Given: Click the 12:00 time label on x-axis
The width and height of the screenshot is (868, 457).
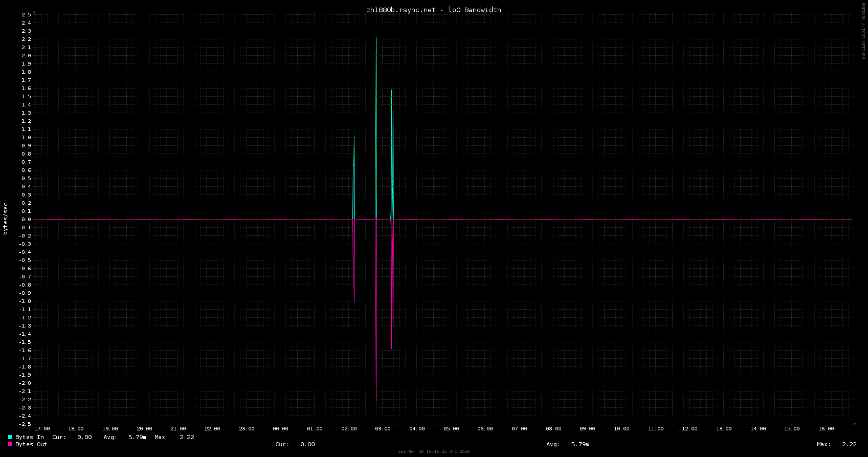Looking at the screenshot, I should pyautogui.click(x=689, y=429).
